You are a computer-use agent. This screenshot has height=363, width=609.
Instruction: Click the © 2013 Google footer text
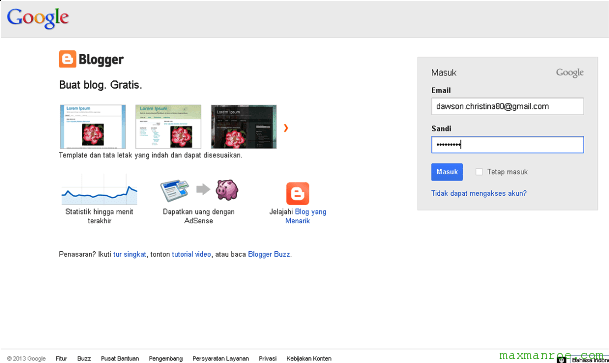tap(26, 359)
